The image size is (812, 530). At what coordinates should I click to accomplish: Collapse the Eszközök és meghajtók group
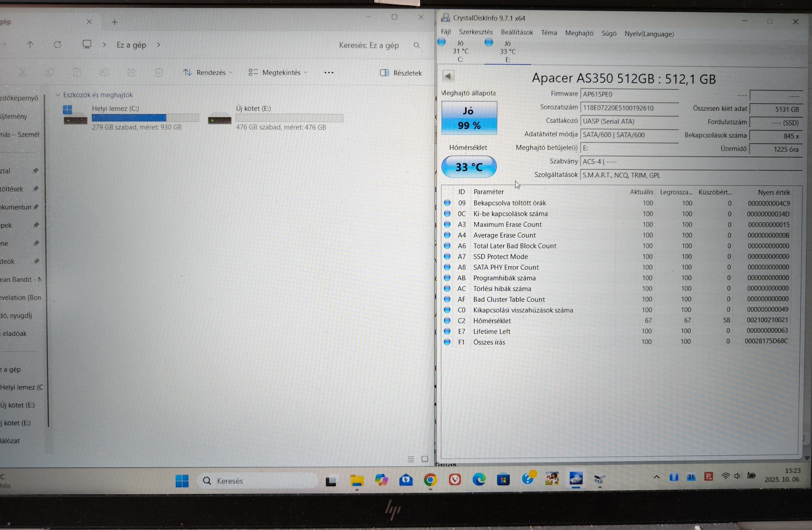pos(58,95)
